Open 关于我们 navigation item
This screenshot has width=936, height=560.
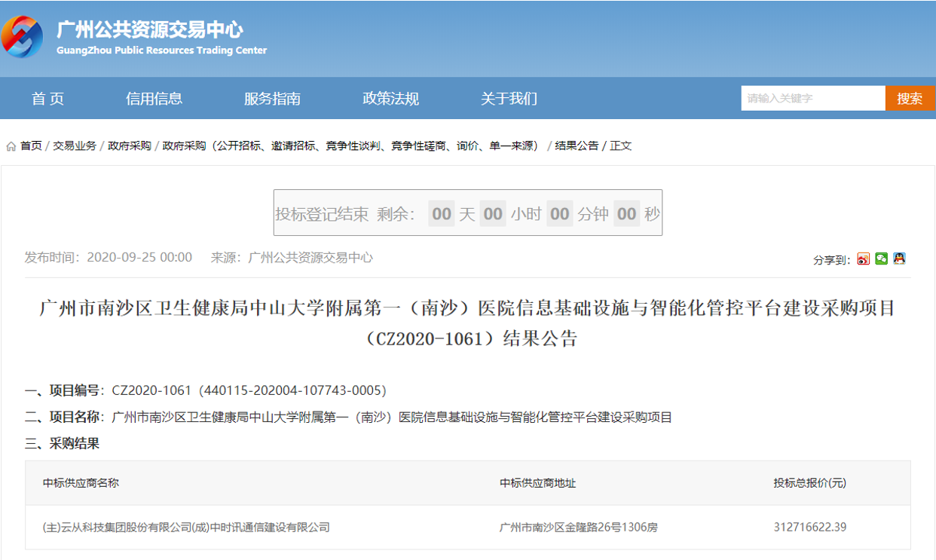click(x=509, y=99)
